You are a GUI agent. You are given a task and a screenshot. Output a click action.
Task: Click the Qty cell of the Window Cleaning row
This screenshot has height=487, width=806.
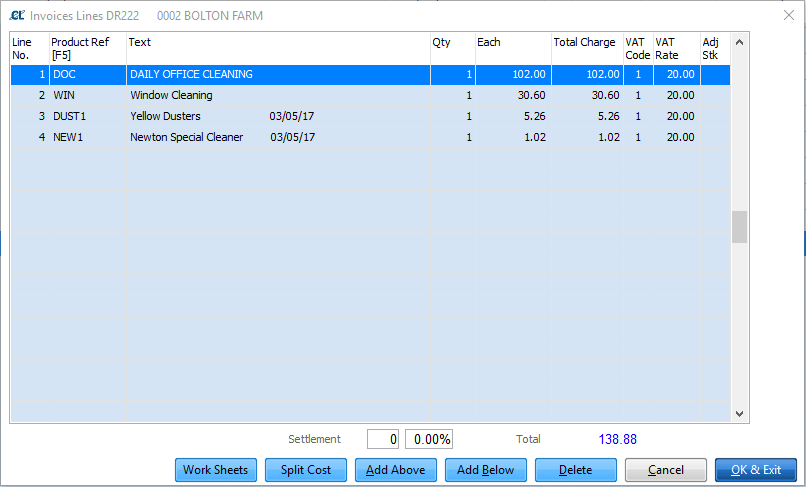coord(453,96)
